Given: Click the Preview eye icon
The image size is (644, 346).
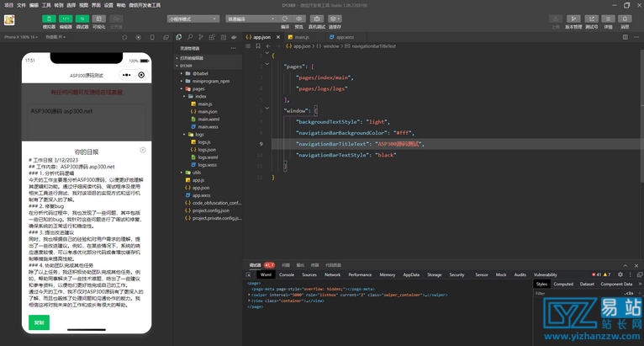Looking at the screenshot, I should click(298, 18).
